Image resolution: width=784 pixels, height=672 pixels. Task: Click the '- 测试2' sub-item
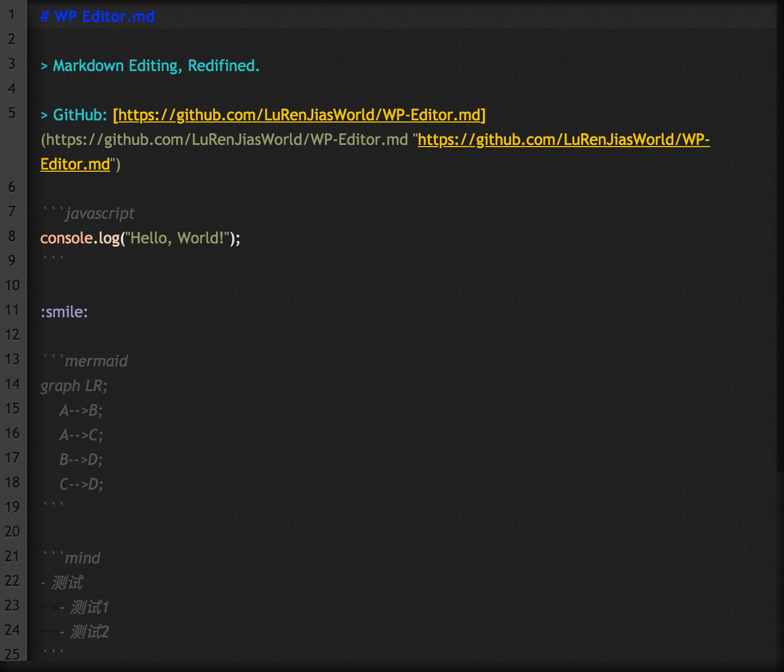pyautogui.click(x=84, y=632)
